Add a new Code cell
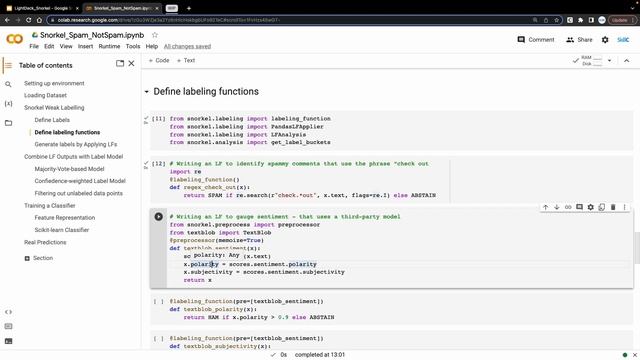640x360 pixels. pyautogui.click(x=159, y=60)
